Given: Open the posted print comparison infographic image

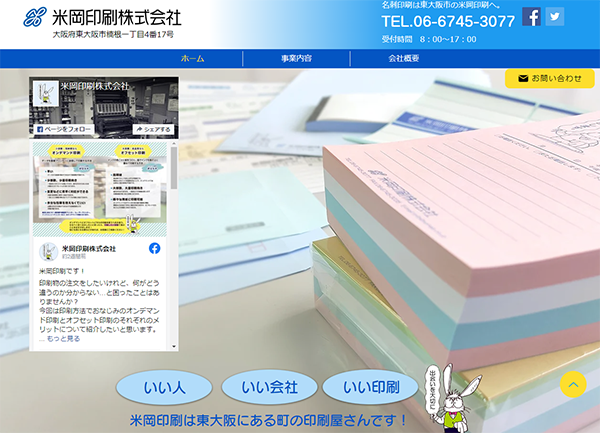Looking at the screenshot, I should 100,189.
